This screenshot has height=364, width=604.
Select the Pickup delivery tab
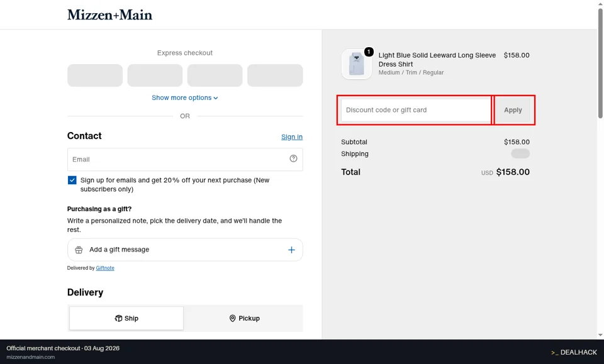click(x=244, y=318)
